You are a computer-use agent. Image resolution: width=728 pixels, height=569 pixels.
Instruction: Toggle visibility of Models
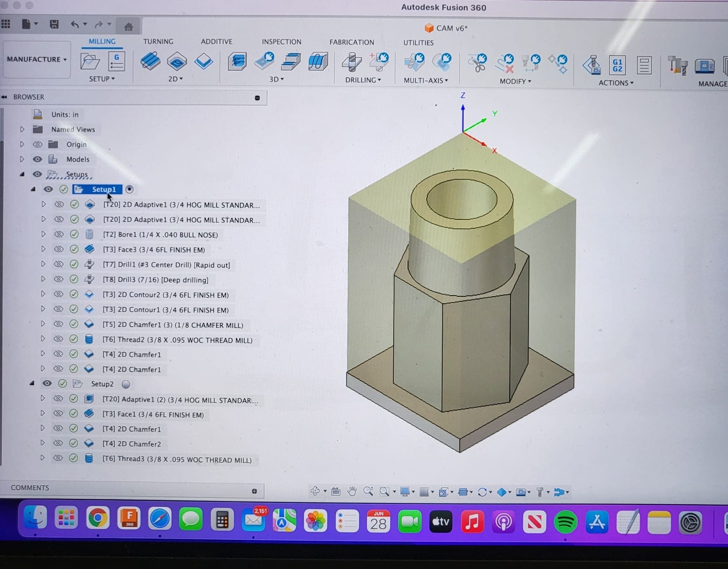click(37, 159)
